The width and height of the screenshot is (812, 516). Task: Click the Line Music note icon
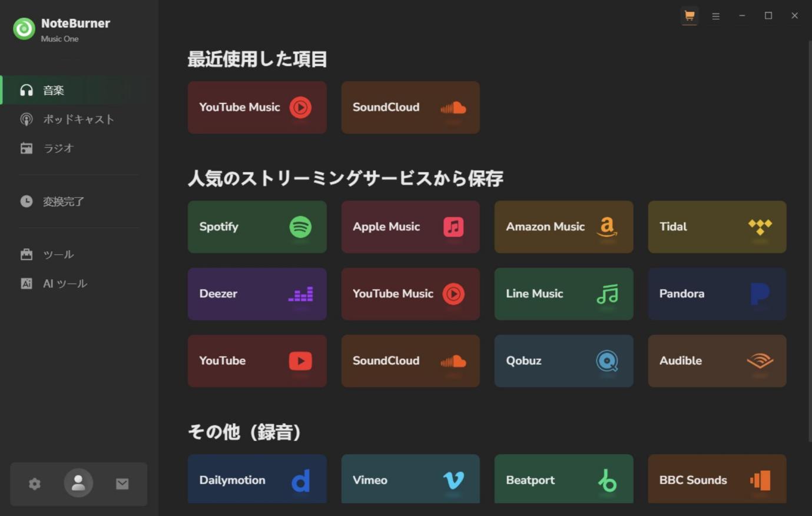607,294
